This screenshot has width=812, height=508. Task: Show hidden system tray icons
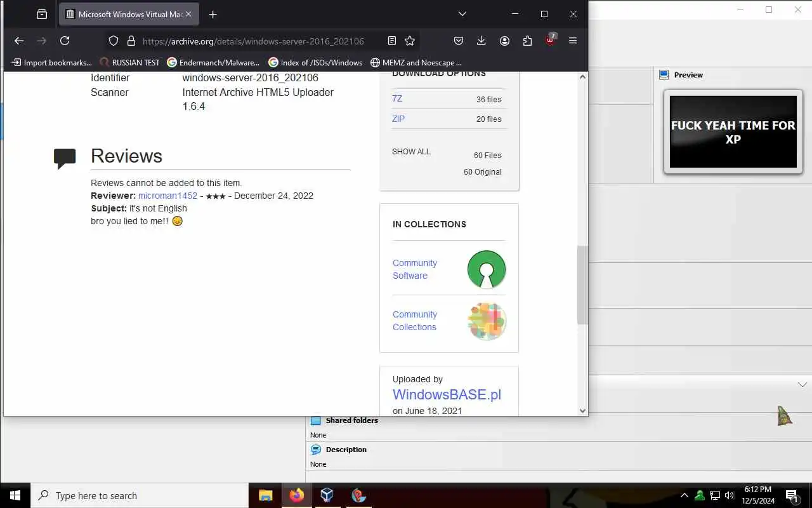[x=684, y=495]
